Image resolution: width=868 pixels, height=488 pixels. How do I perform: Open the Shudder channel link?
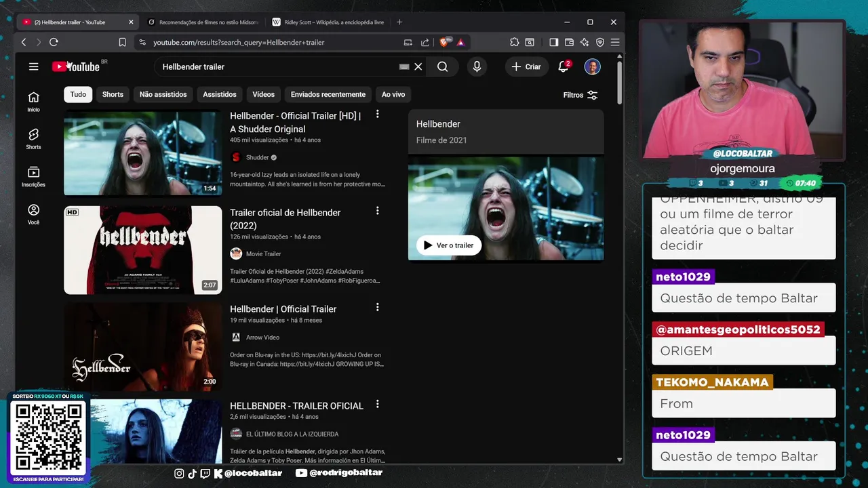tap(257, 157)
